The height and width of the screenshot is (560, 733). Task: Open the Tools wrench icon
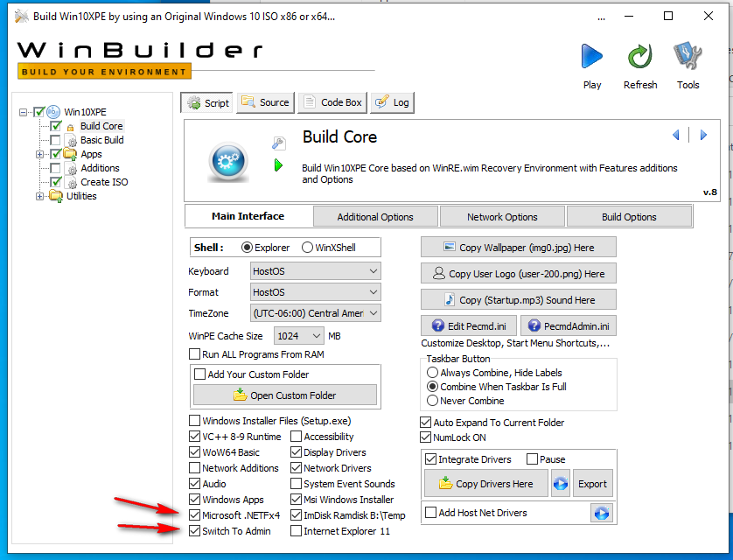click(688, 56)
